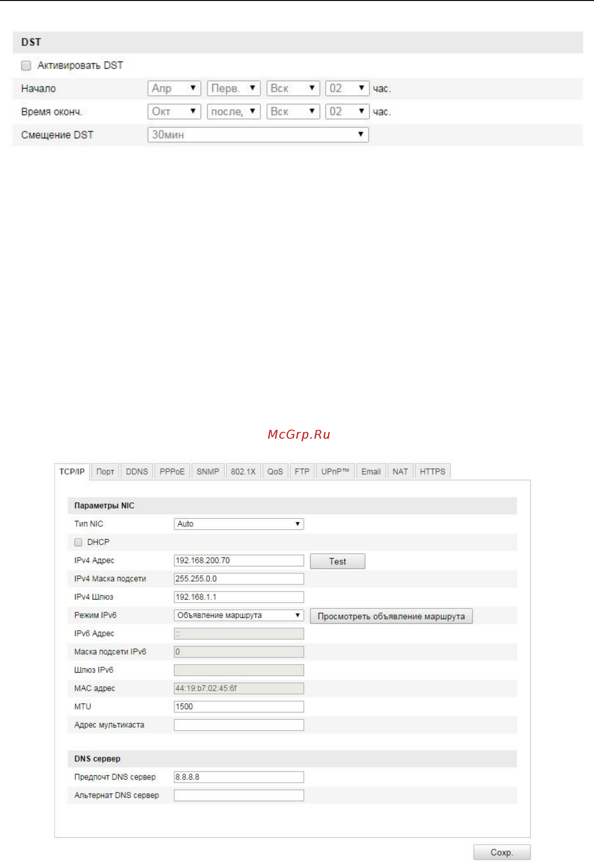Click the IPv4 Шлюз input field
Image resolution: width=594 pixels, height=868 pixels.
239,597
